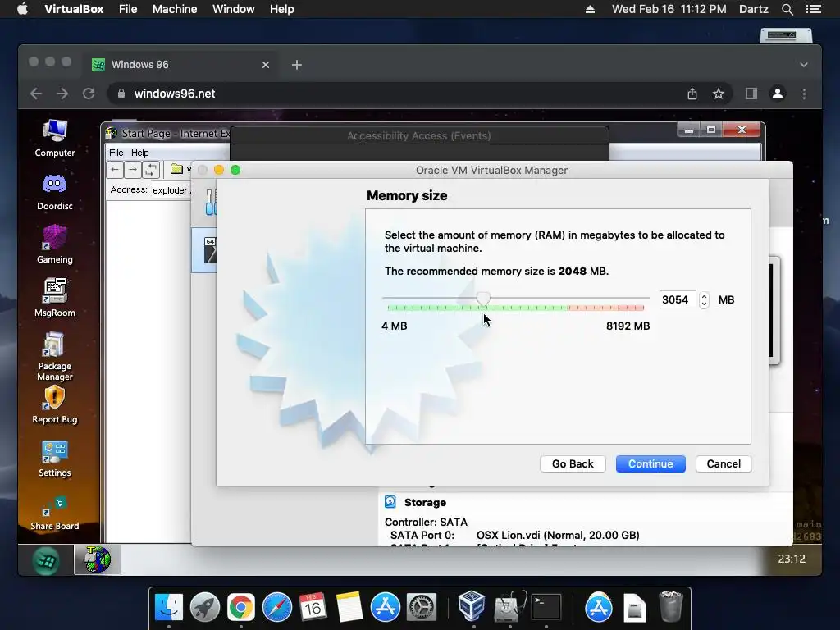
Task: Open Help menu in Internet Exploder window
Action: click(139, 153)
